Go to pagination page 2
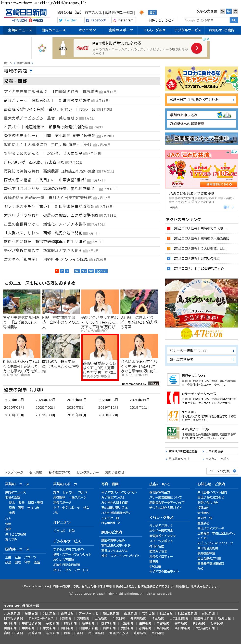Image resolution: width=241 pixels, height=644 pixels. coord(62,271)
